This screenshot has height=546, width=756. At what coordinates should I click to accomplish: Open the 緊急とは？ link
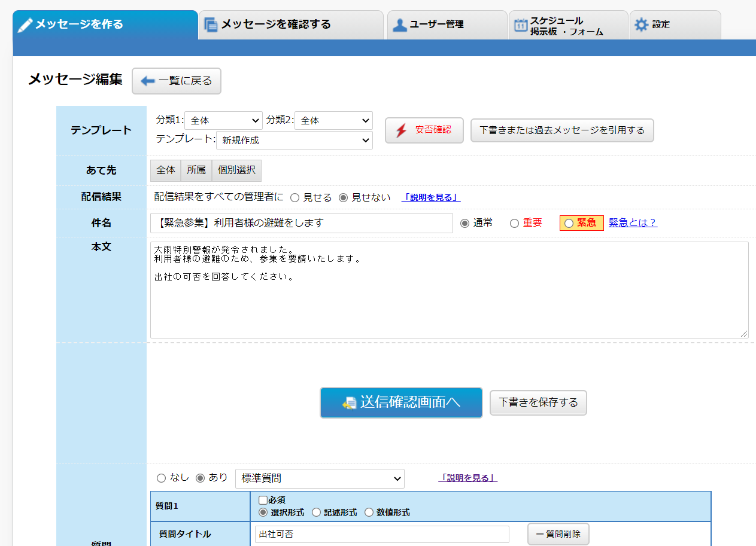(x=633, y=222)
